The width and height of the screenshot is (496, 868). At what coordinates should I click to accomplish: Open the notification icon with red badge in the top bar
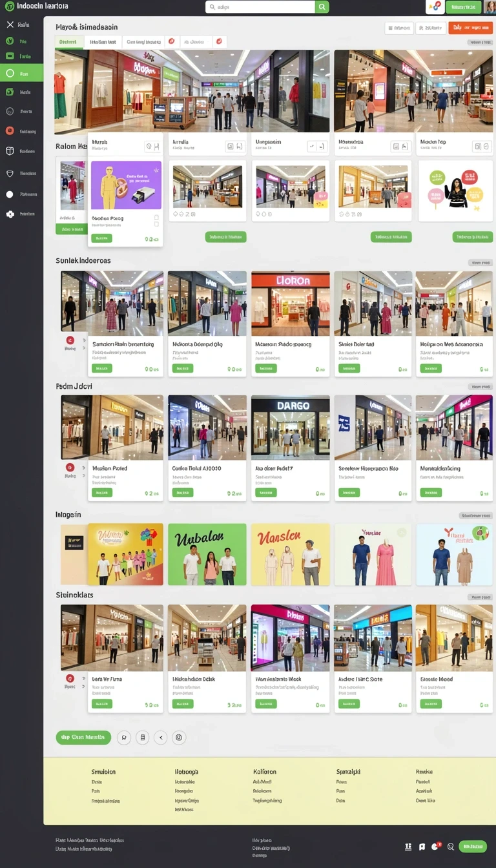click(x=434, y=7)
